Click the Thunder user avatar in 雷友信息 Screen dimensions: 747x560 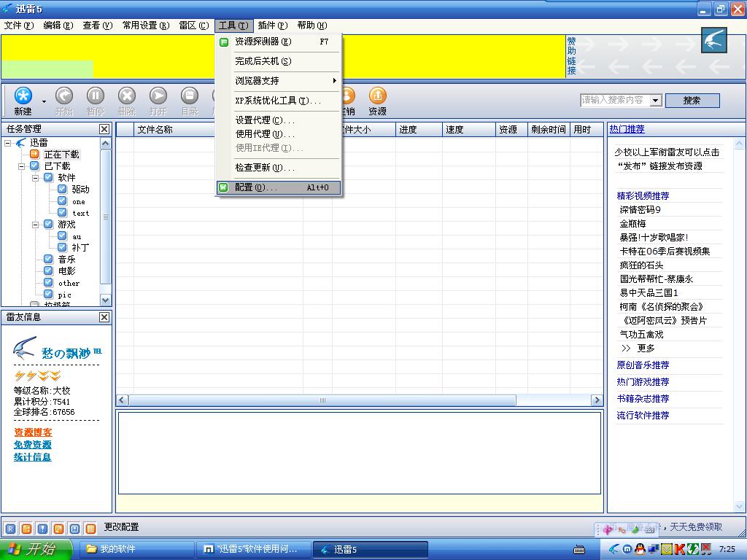24,348
